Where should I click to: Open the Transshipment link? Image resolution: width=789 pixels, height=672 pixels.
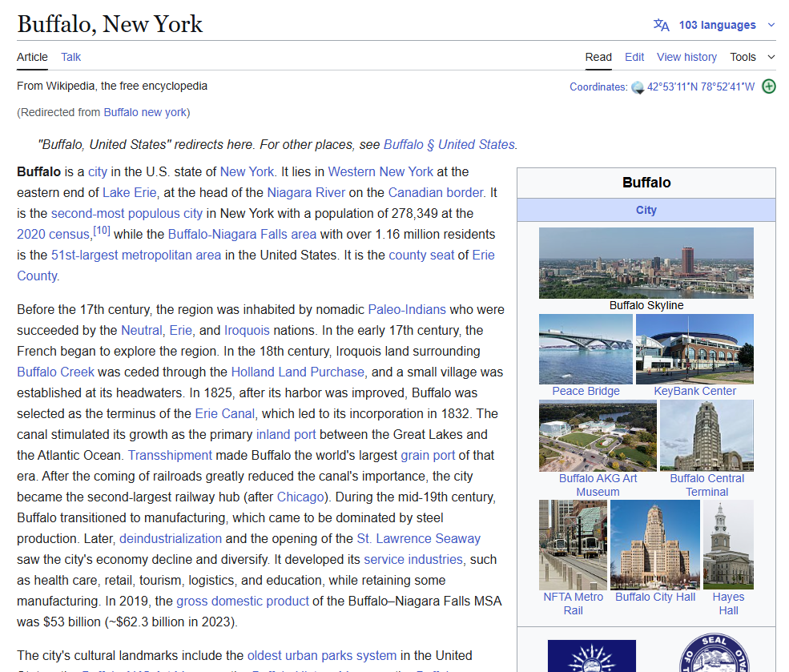point(170,456)
